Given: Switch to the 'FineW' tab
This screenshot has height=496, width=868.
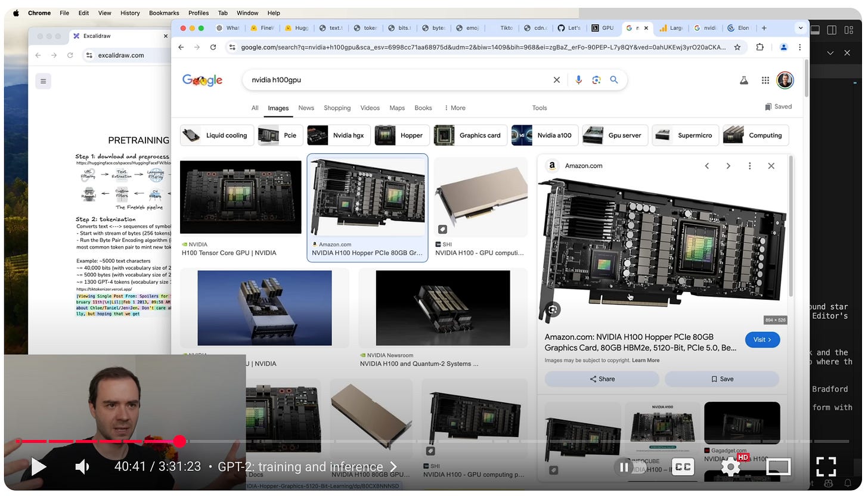Looking at the screenshot, I should click(x=262, y=28).
